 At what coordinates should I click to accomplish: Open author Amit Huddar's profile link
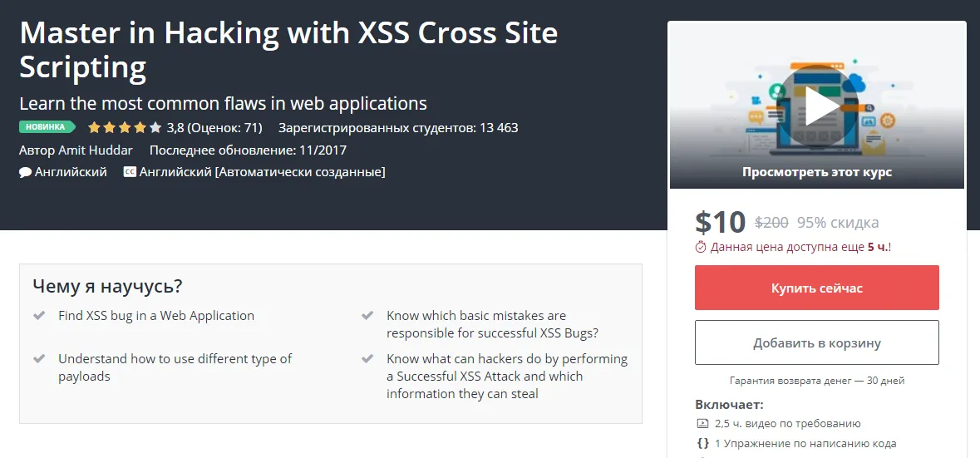pyautogui.click(x=97, y=150)
